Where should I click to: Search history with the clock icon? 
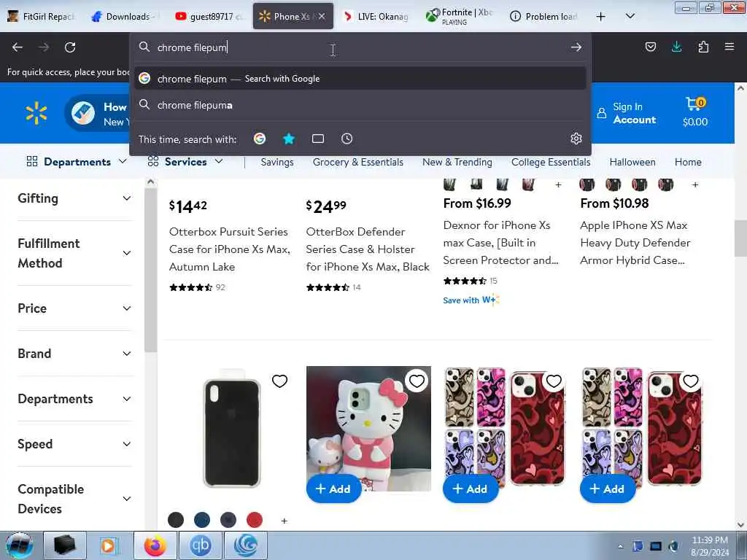347,139
